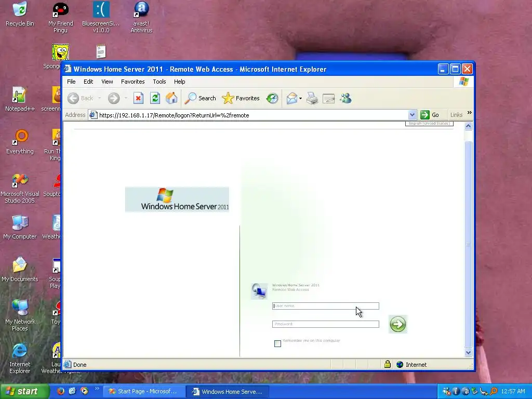This screenshot has height=399, width=532.
Task: Select the text document icon on desktop
Action: coord(101,51)
